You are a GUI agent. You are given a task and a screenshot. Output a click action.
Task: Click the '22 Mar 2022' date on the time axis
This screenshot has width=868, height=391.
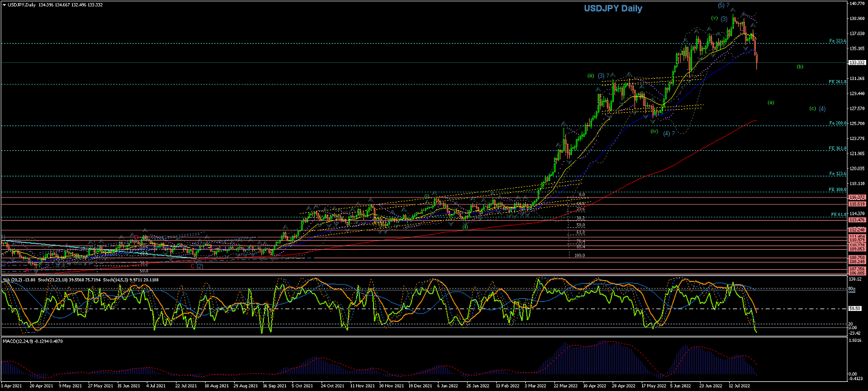click(x=567, y=385)
